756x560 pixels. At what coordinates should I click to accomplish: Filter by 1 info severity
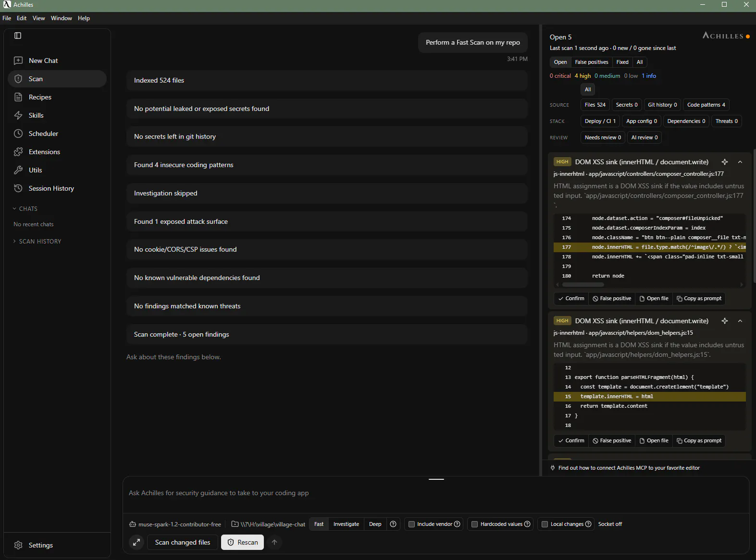[x=649, y=76]
